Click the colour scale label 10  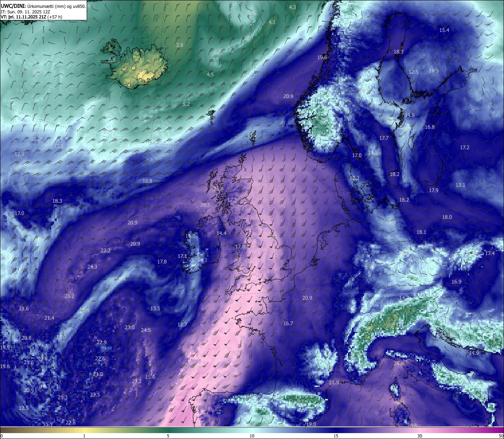pos(252,436)
